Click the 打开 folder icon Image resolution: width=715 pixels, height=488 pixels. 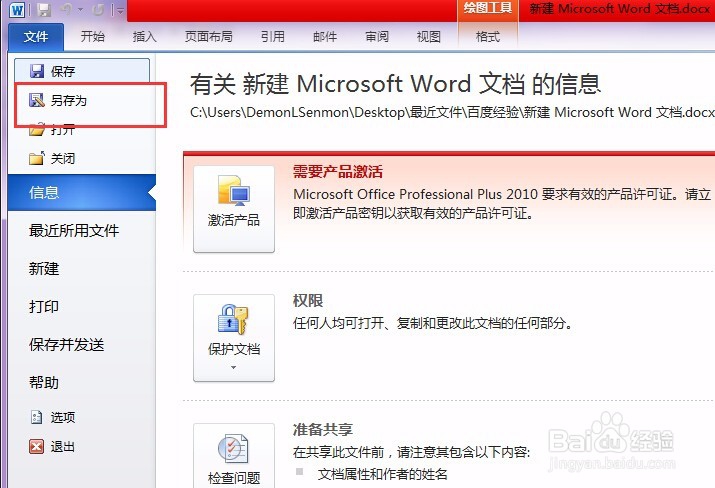(37, 130)
